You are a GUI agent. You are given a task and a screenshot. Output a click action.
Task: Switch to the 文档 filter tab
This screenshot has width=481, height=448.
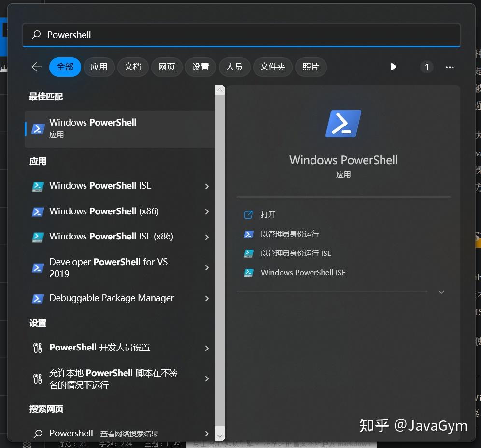pos(133,67)
